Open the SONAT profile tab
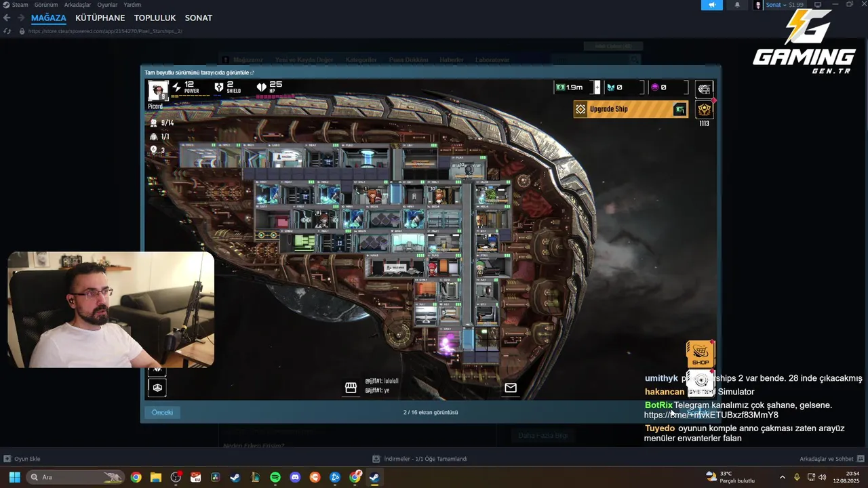This screenshot has height=488, width=868. click(x=199, y=18)
